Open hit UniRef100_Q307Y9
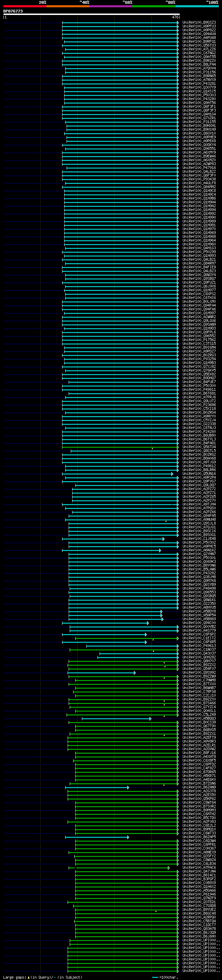The image size is (222, 980). point(199,88)
